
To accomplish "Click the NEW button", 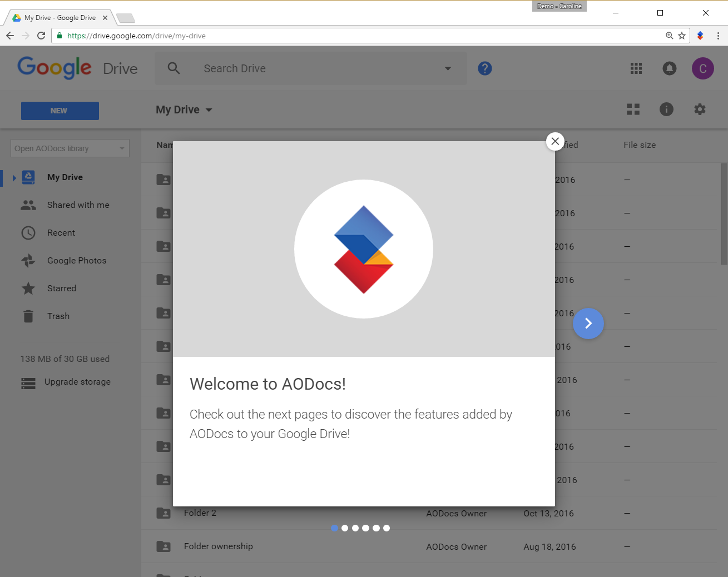I will [x=60, y=111].
